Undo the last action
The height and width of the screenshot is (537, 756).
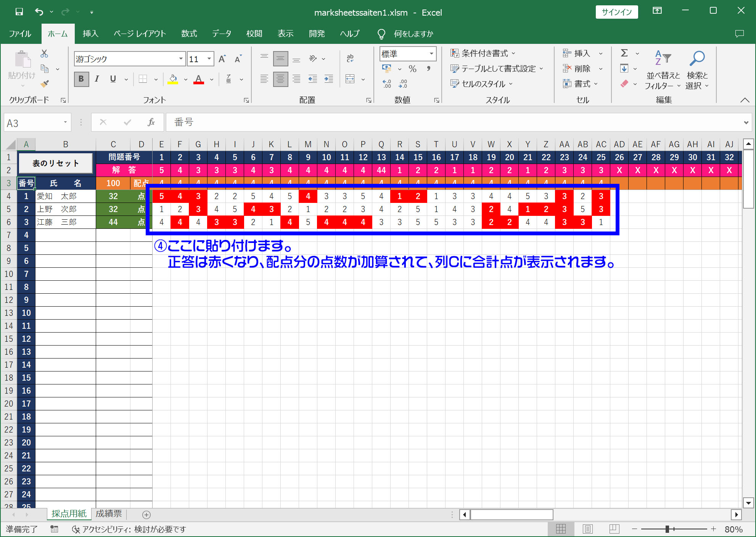click(39, 12)
